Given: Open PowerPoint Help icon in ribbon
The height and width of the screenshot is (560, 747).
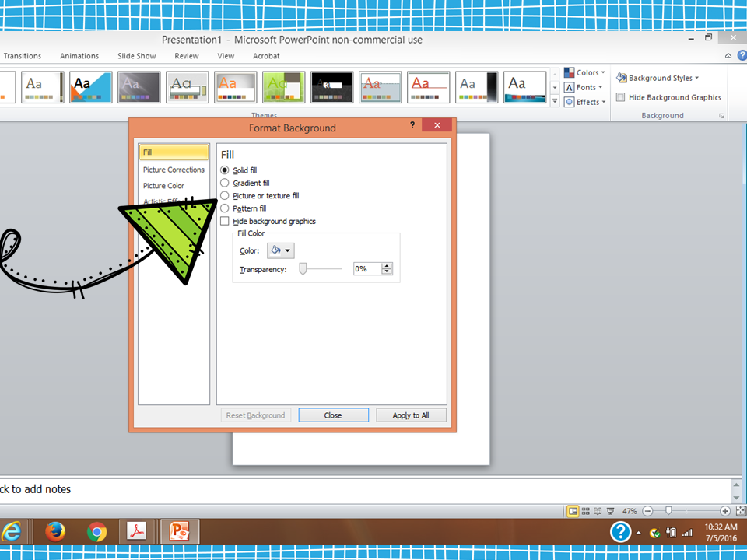Looking at the screenshot, I should tap(742, 56).
